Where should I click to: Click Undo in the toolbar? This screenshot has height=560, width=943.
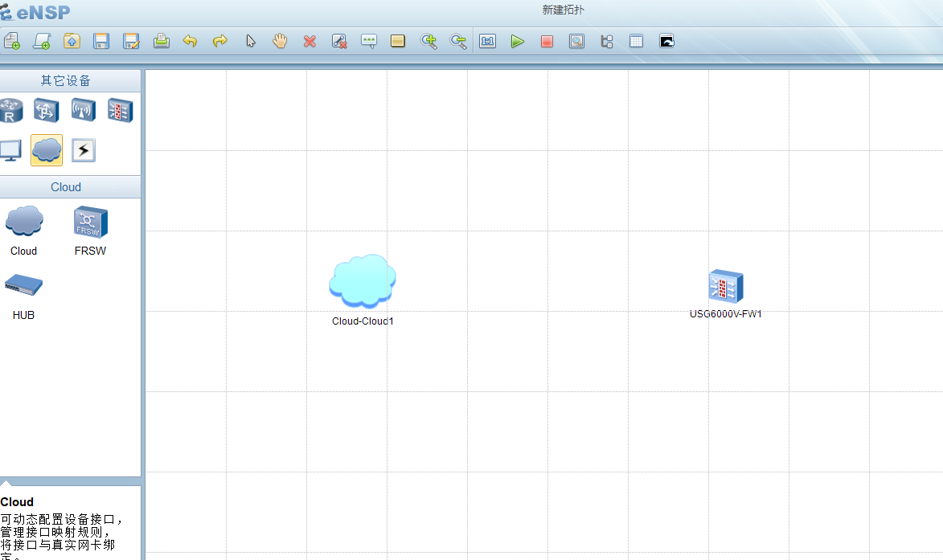click(191, 41)
